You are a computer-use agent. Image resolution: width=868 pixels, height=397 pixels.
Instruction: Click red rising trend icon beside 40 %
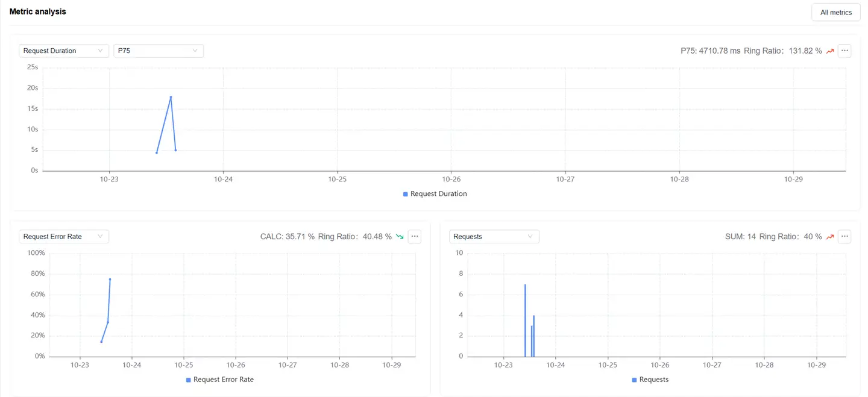[x=830, y=237]
